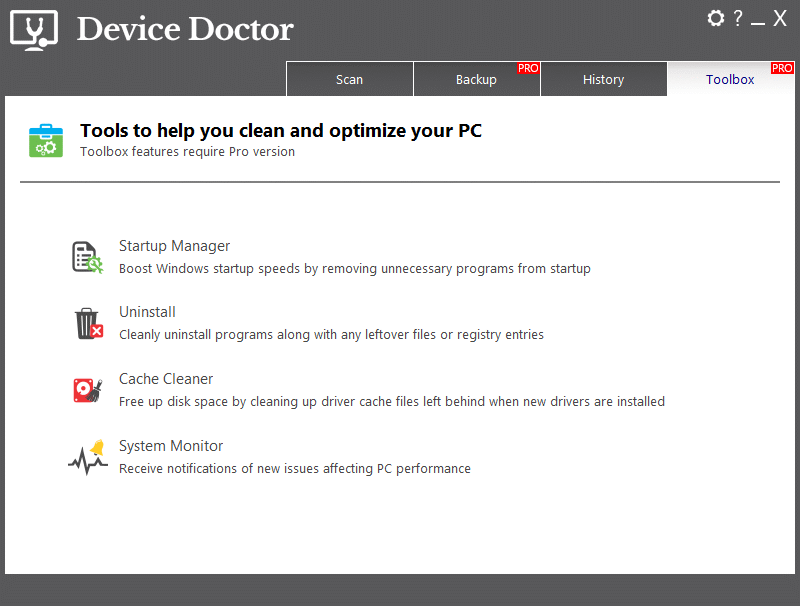800x606 pixels.
Task: Open the Backup tab
Action: pyautogui.click(x=477, y=79)
